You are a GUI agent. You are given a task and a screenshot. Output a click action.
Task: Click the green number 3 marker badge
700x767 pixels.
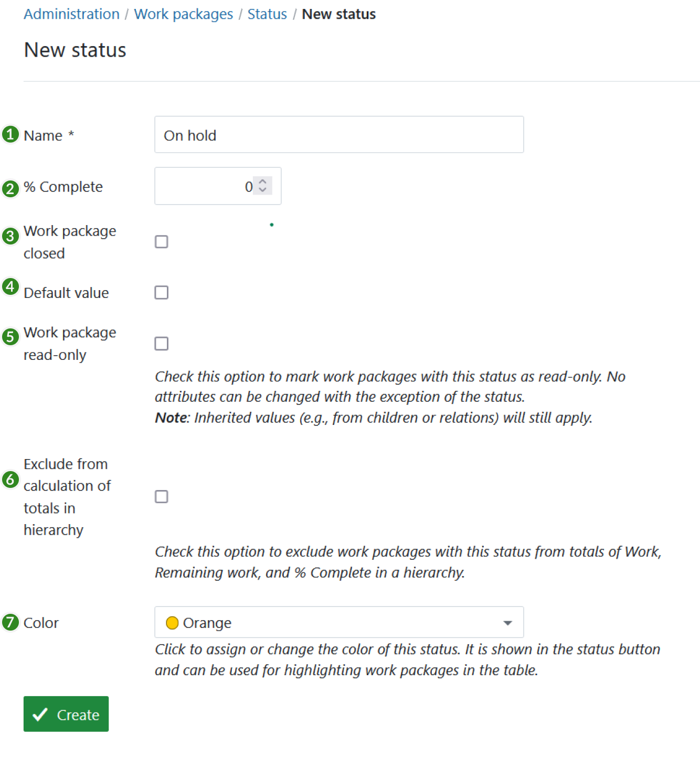[10, 236]
